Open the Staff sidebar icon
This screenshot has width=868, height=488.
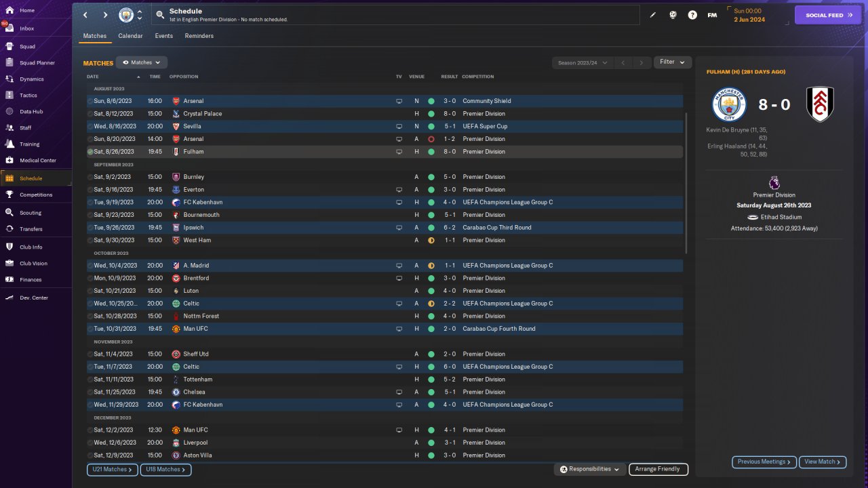click(x=9, y=128)
